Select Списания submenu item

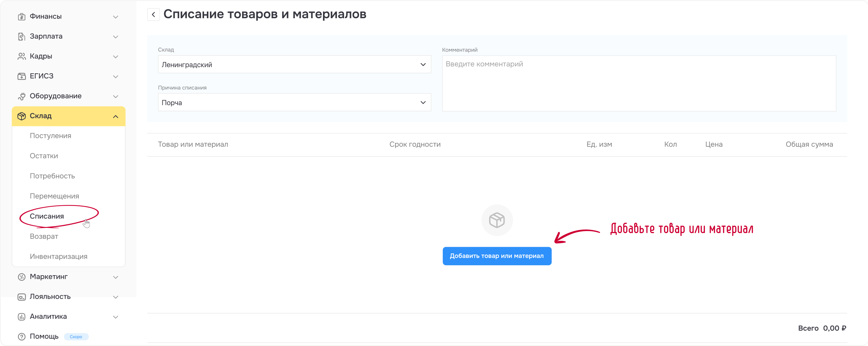[47, 216]
